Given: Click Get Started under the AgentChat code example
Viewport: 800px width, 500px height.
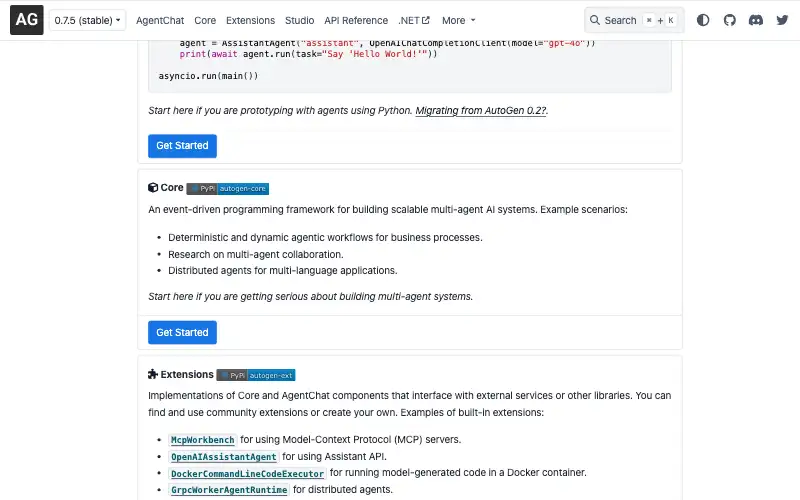Looking at the screenshot, I should pos(182,146).
